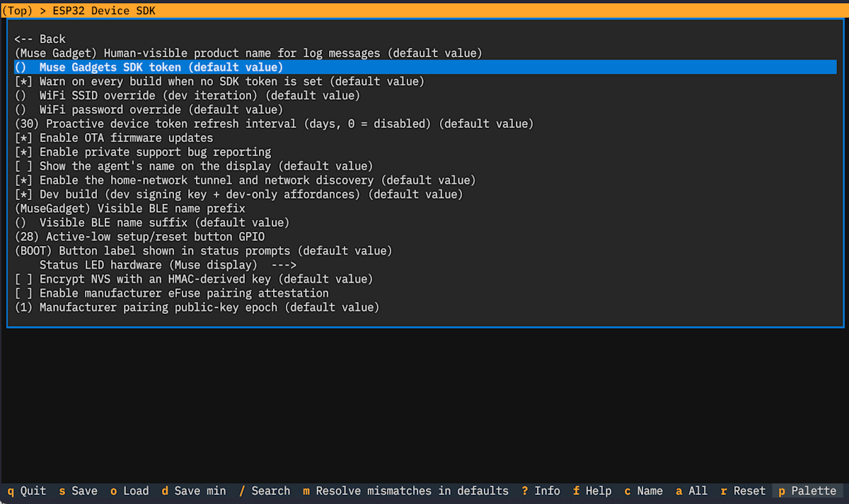The height and width of the screenshot is (504, 849).
Task: Enable manufacturer eFuse pairing attestation
Action: click(x=172, y=293)
